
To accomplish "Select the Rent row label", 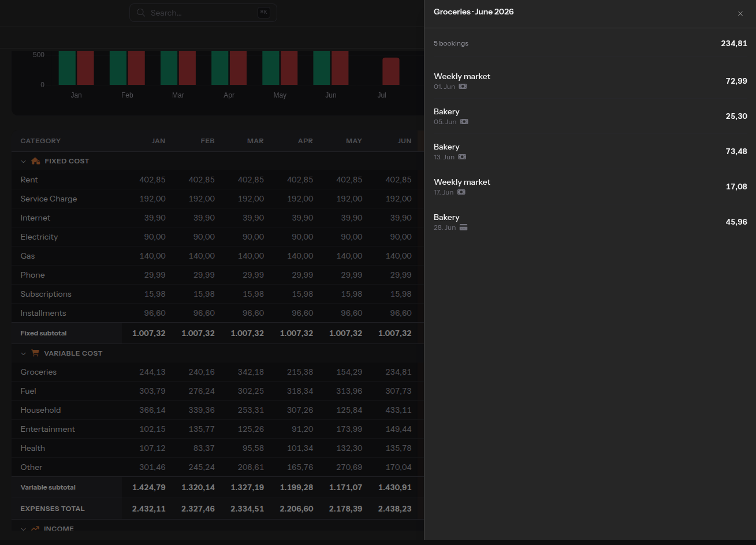I will click(x=29, y=180).
